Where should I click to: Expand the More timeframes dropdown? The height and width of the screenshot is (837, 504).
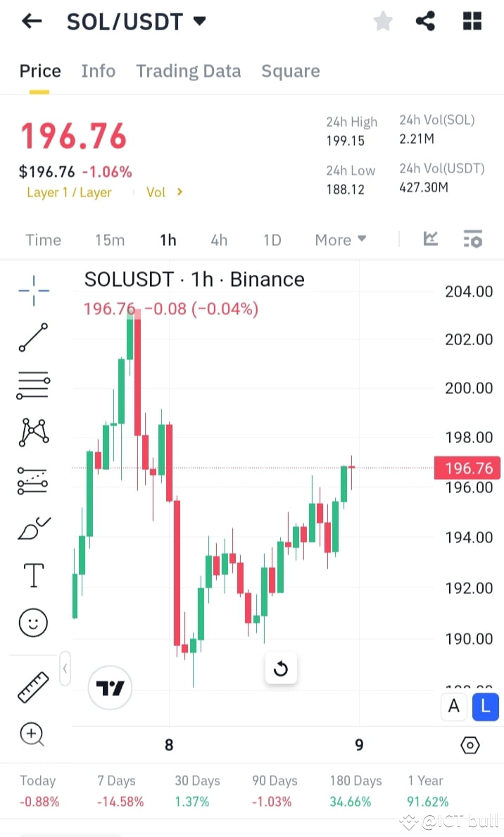340,240
